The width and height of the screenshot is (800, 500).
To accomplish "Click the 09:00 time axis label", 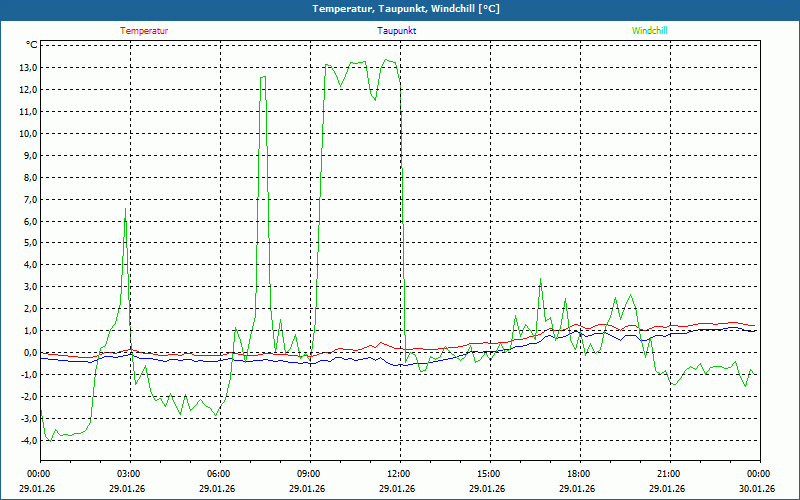I will (307, 474).
